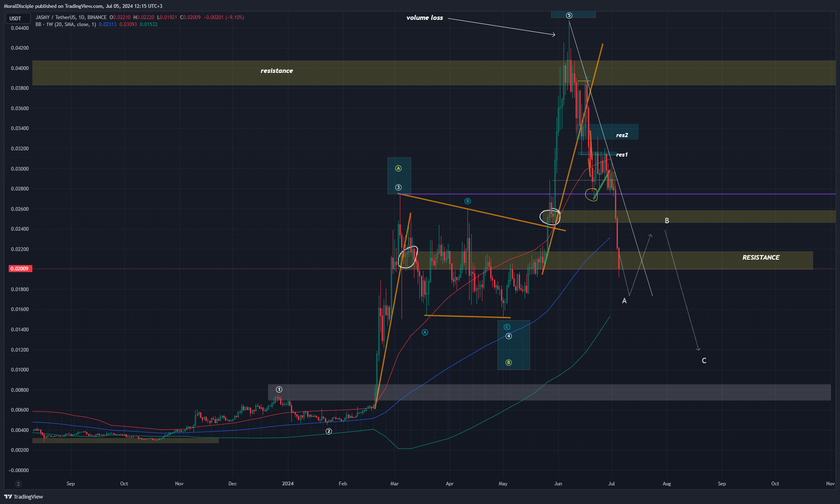This screenshot has width=840, height=504.
Task: Select the white projected 'C' wave label
Action: [x=704, y=361]
